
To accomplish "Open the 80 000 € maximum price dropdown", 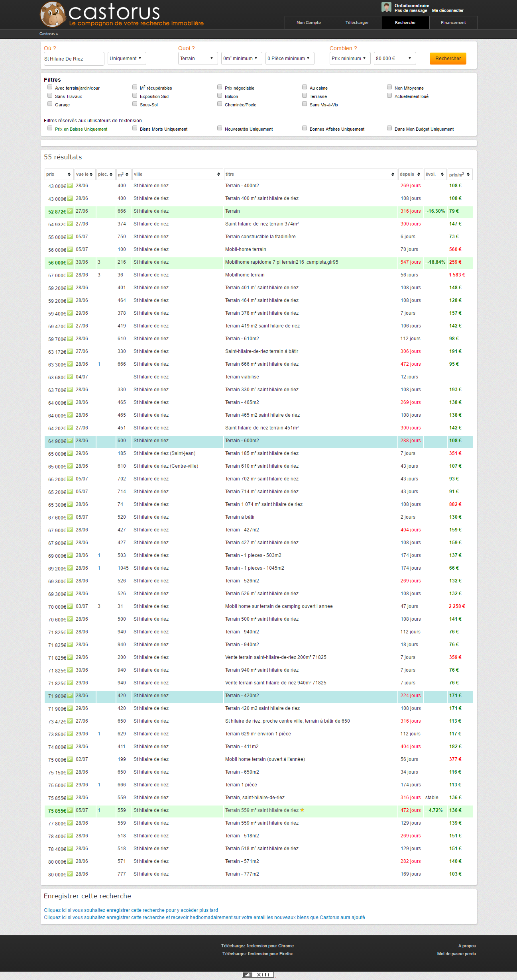I will click(x=395, y=58).
